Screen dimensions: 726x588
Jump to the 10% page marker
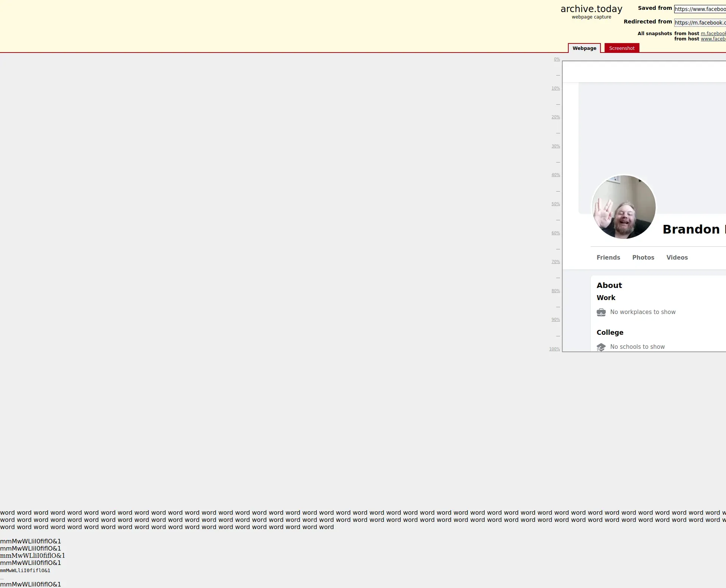click(555, 88)
